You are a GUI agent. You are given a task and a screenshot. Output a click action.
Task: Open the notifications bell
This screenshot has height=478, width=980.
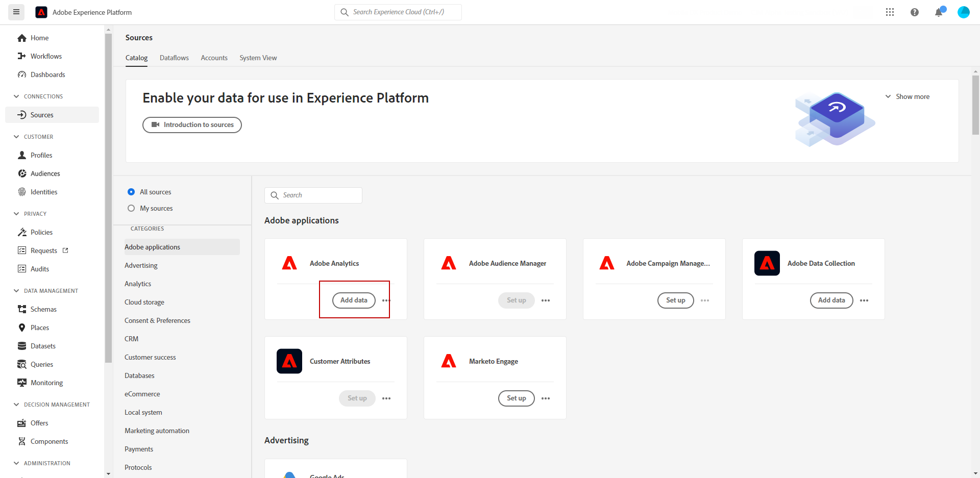(x=938, y=12)
